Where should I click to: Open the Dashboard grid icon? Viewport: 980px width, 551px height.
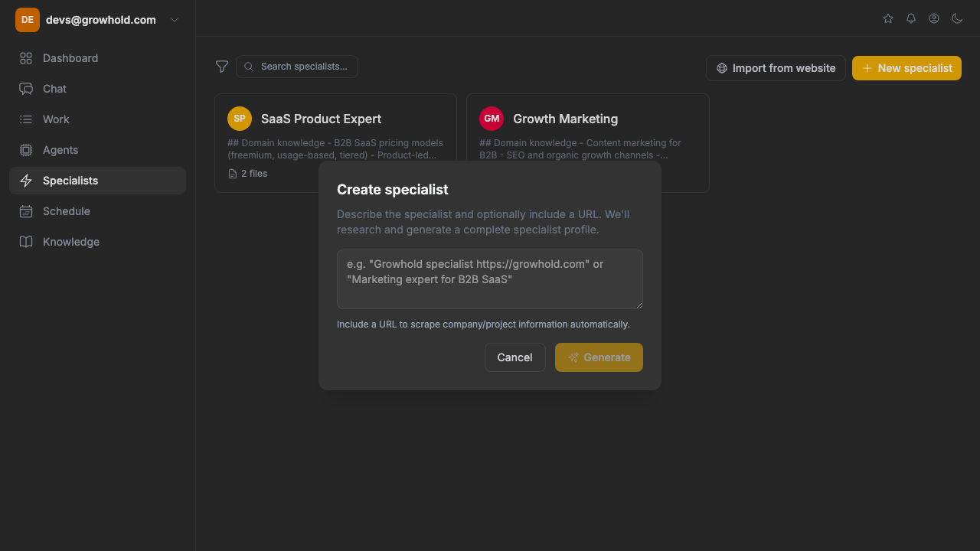tap(26, 57)
